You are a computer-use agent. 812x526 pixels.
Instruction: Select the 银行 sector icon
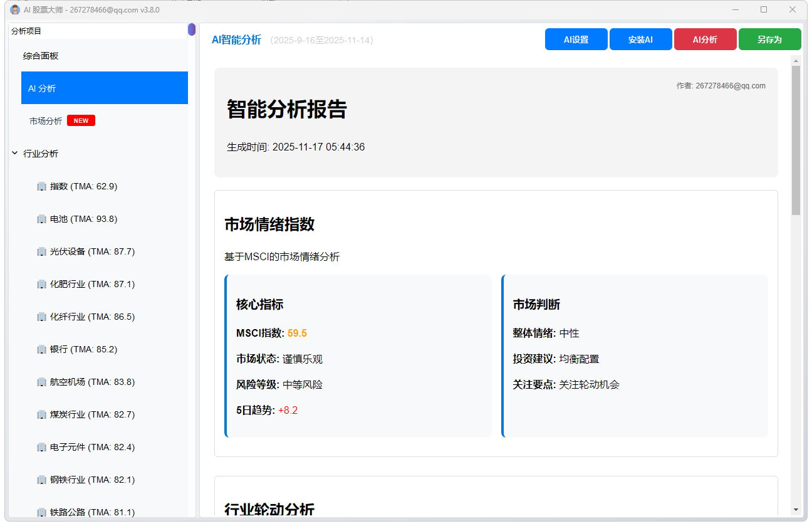(x=41, y=349)
